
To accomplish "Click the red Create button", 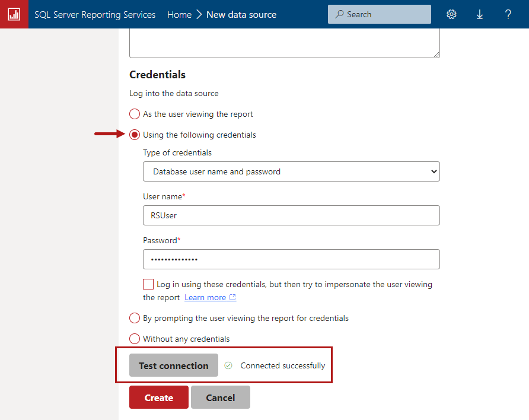I will tap(159, 397).
